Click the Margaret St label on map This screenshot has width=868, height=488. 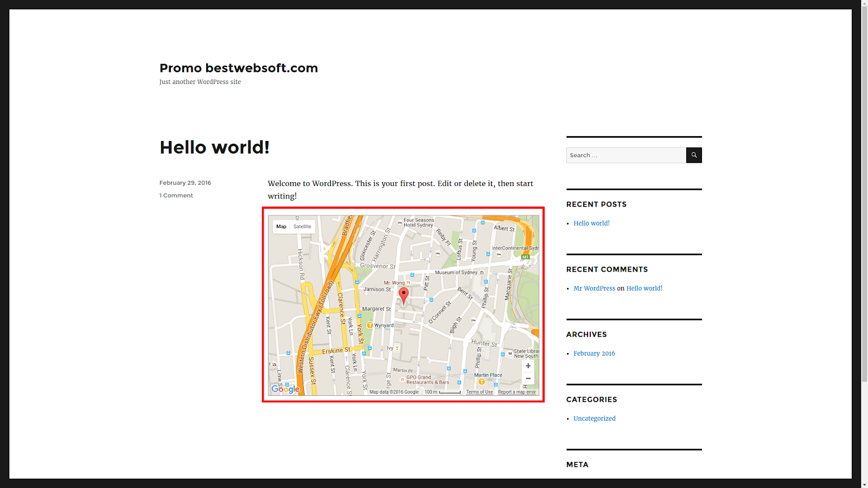376,309
